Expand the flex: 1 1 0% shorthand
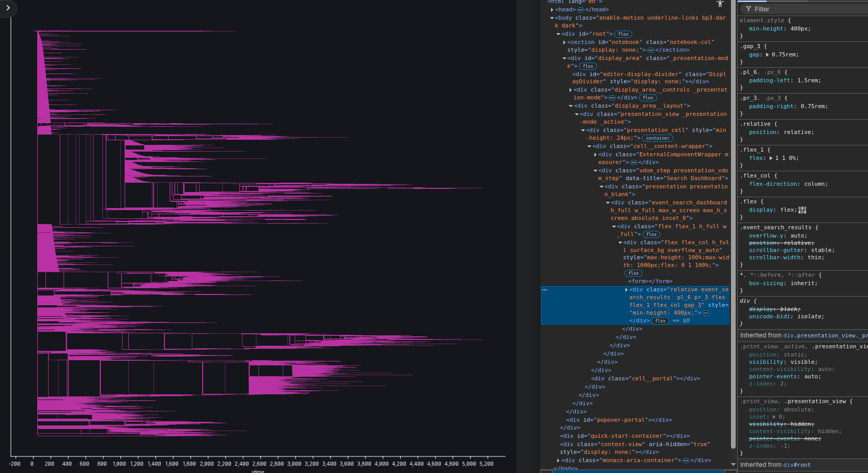 point(771,158)
